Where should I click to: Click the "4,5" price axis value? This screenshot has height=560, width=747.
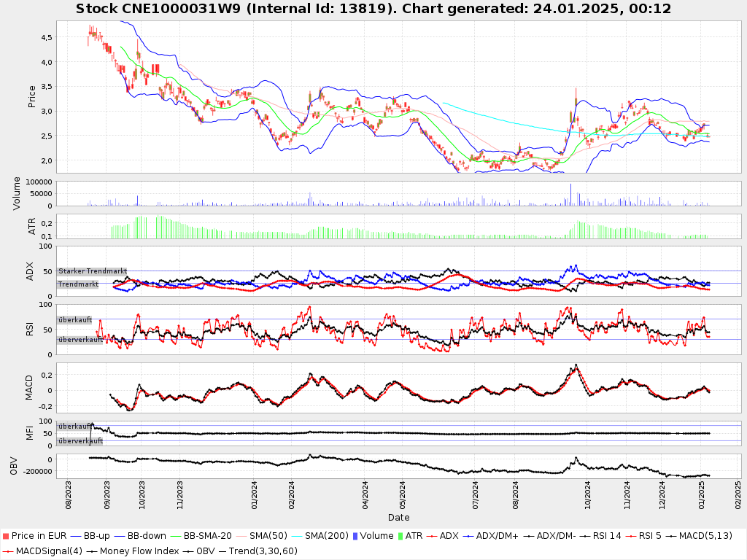coord(47,37)
